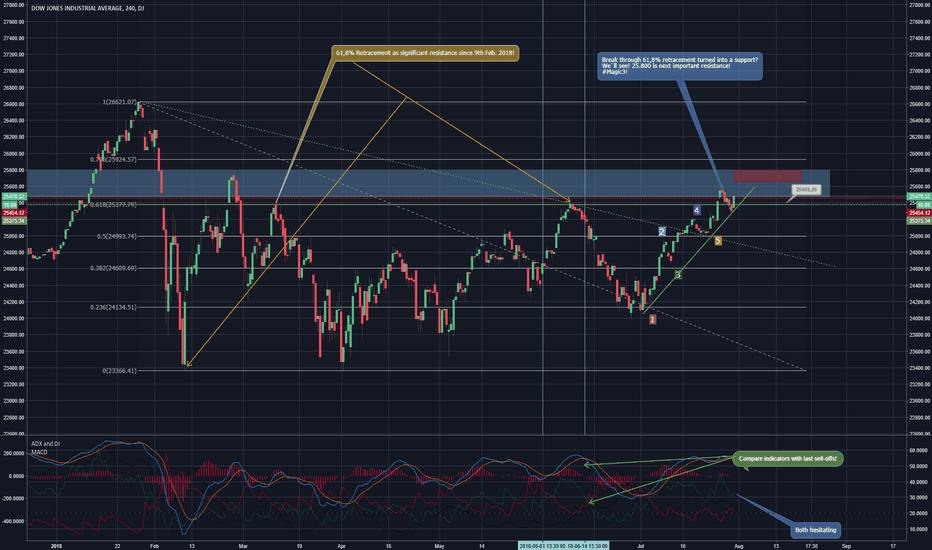Click the green Compare indicators with last sell-offs callout
Screen dimensions: 932x550
coord(788,458)
